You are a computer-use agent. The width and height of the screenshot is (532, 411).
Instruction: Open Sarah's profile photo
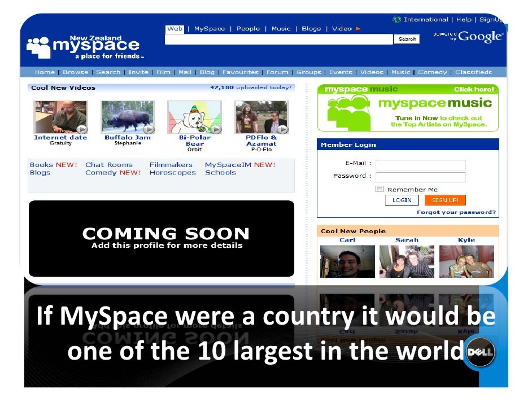[407, 261]
